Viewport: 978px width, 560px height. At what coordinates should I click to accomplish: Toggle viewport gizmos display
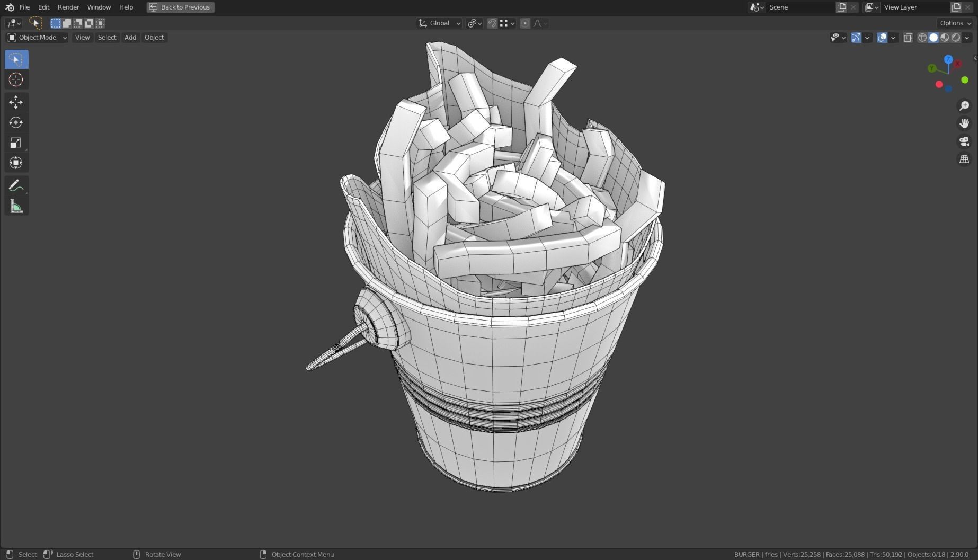(x=856, y=38)
